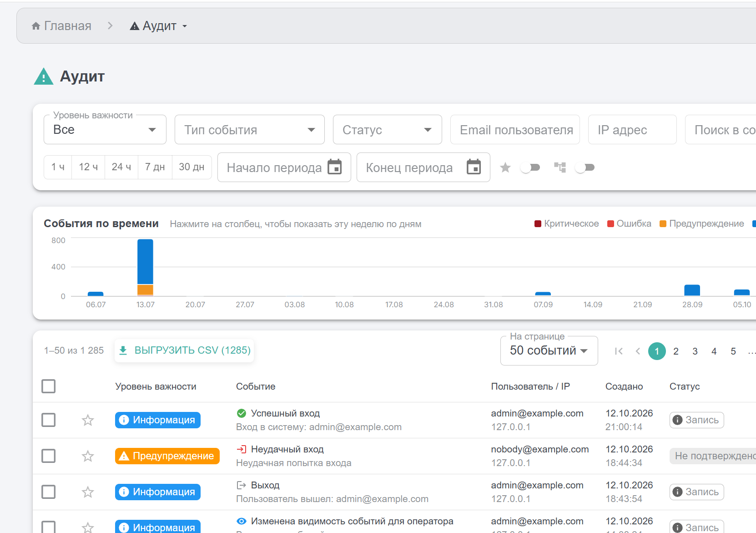Click the tall 13.07 chart column
The image size is (756, 533).
[146, 268]
